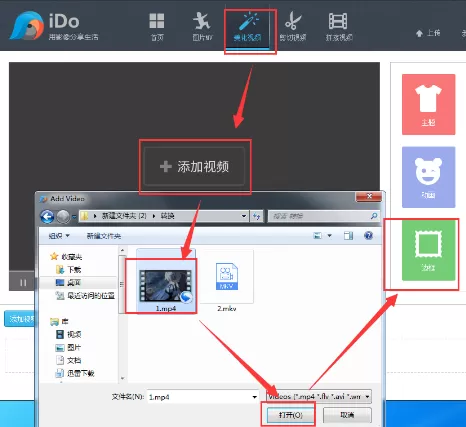This screenshot has height=427, width=466.
Task: Click the 新建文件夹 new folder toolbar button
Action: pos(104,236)
